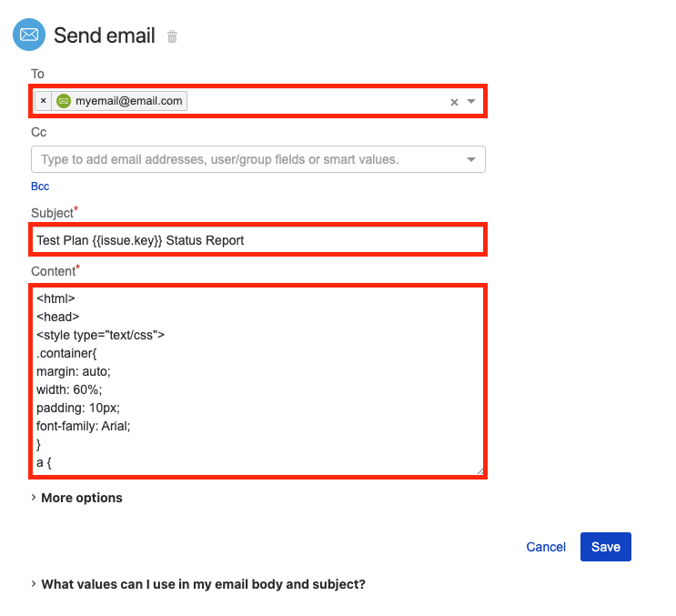Click the green envelope icon in recipient chip
Screen dimensions: 676x616
[64, 101]
